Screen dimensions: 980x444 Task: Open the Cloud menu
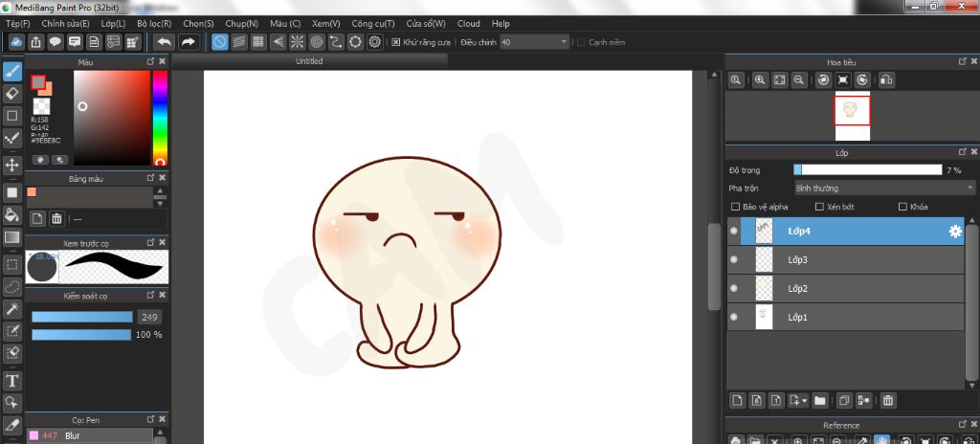point(469,24)
